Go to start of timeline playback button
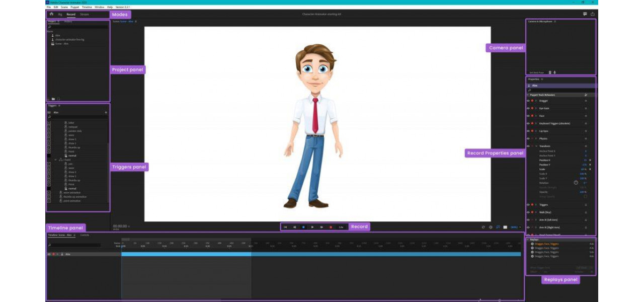Image resolution: width=644 pixels, height=302 pixels. coord(285,227)
